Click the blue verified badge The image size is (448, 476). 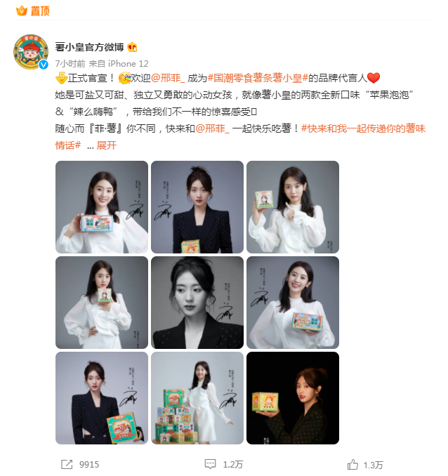coord(44,65)
